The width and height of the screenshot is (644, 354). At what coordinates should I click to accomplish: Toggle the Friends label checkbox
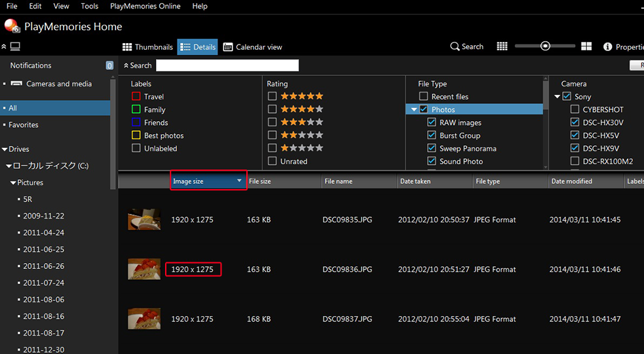(x=136, y=122)
